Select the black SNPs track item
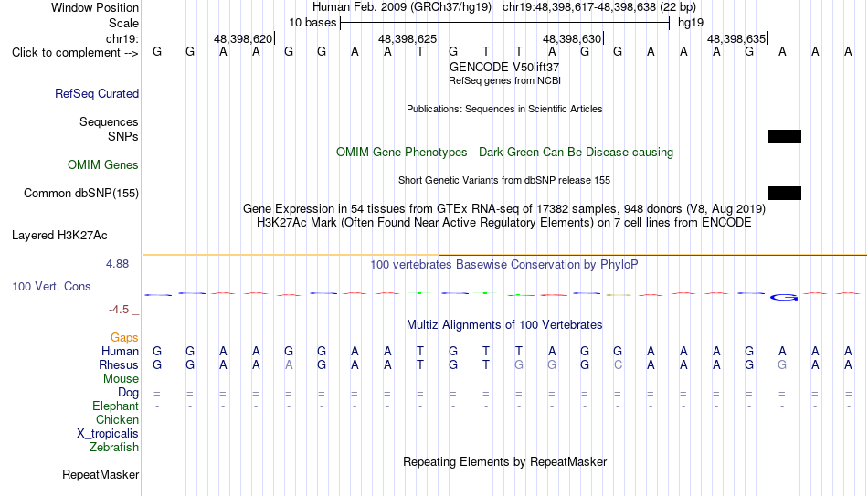 pos(785,137)
